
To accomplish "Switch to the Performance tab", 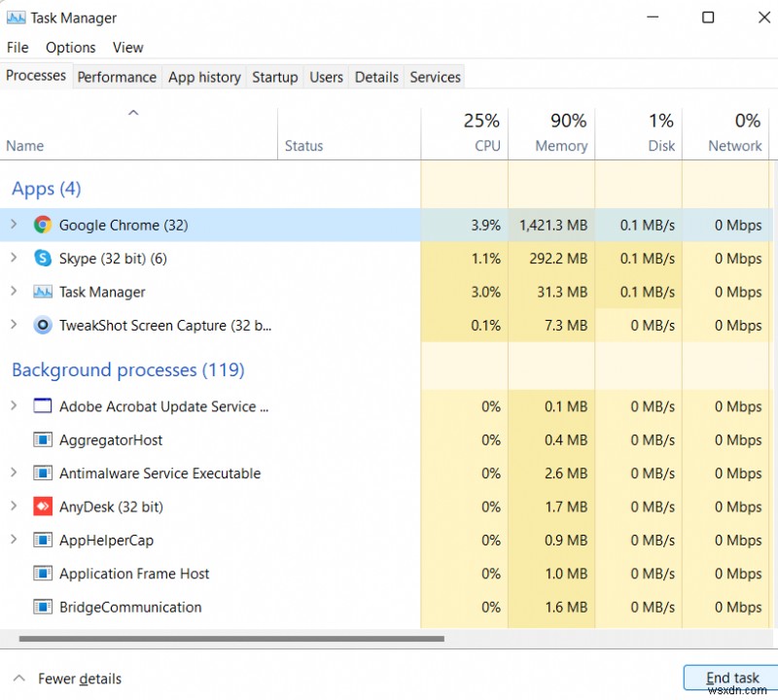I will click(117, 78).
